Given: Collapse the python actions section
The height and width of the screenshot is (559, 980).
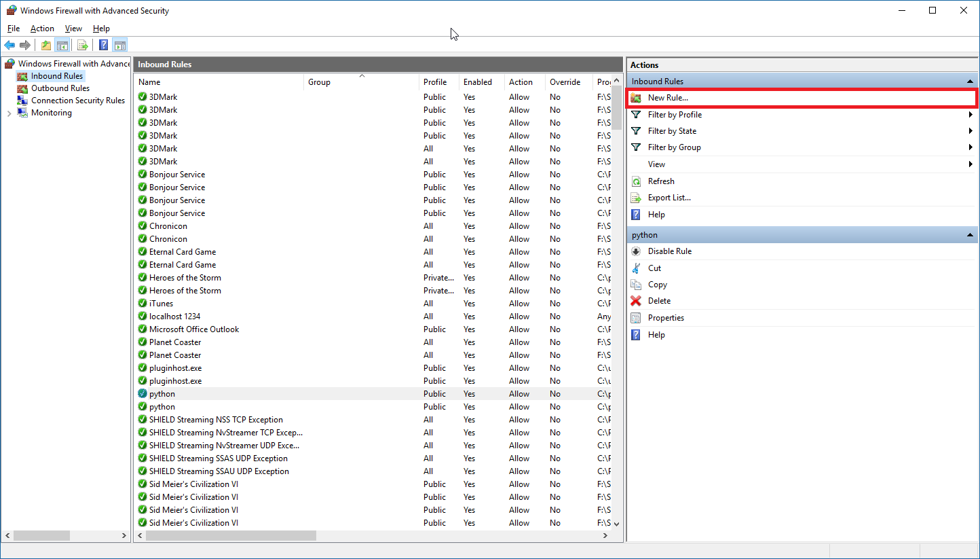Looking at the screenshot, I should point(970,235).
